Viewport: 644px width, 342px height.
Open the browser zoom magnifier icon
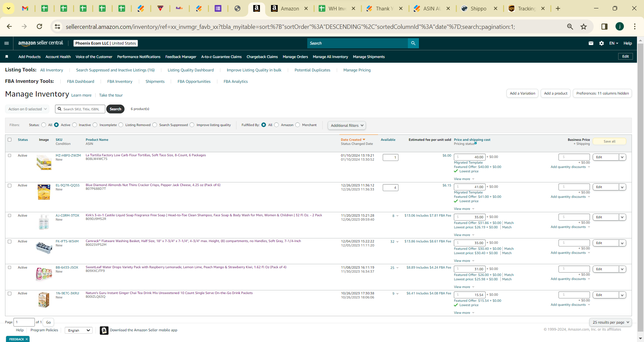pos(570,26)
